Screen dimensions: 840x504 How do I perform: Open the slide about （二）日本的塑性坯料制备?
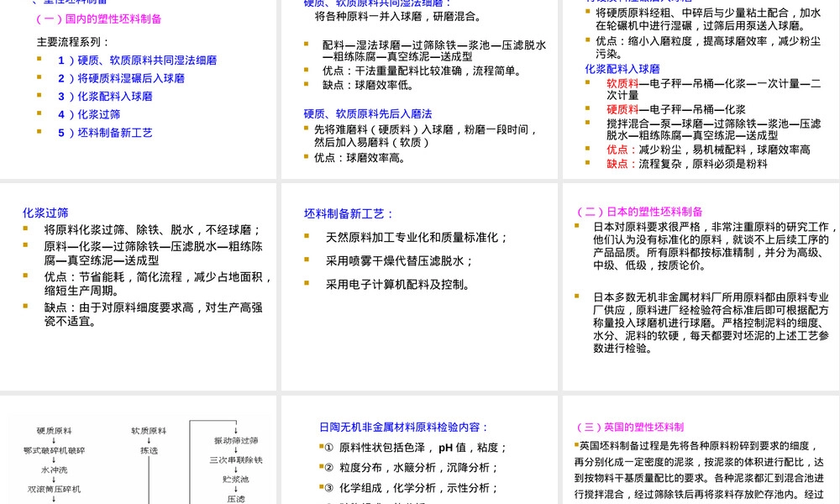point(701,286)
